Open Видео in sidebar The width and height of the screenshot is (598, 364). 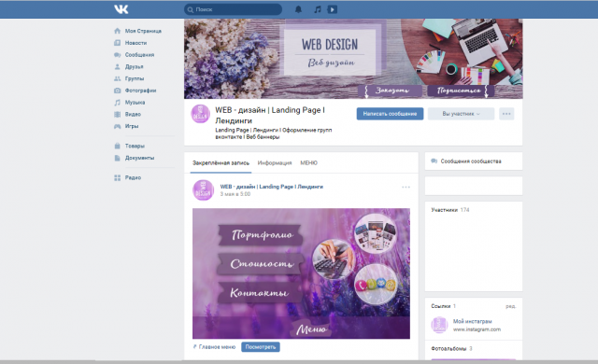133,114
